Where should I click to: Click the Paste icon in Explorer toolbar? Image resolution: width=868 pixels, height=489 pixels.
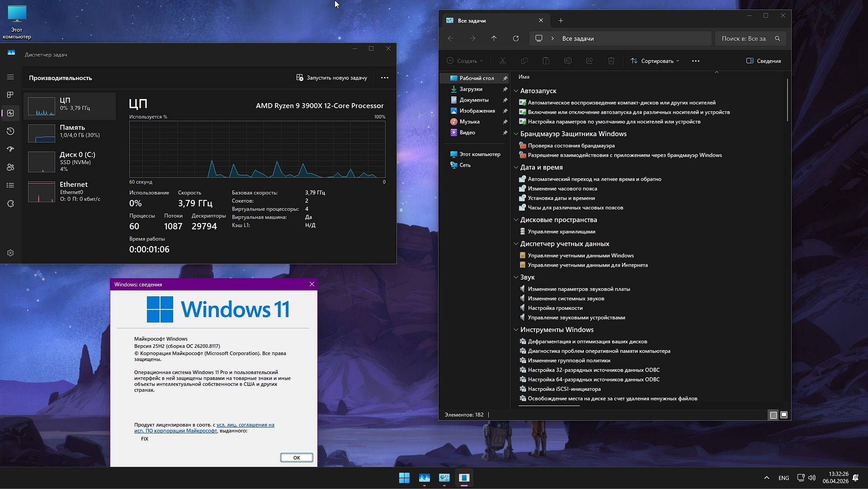point(546,60)
